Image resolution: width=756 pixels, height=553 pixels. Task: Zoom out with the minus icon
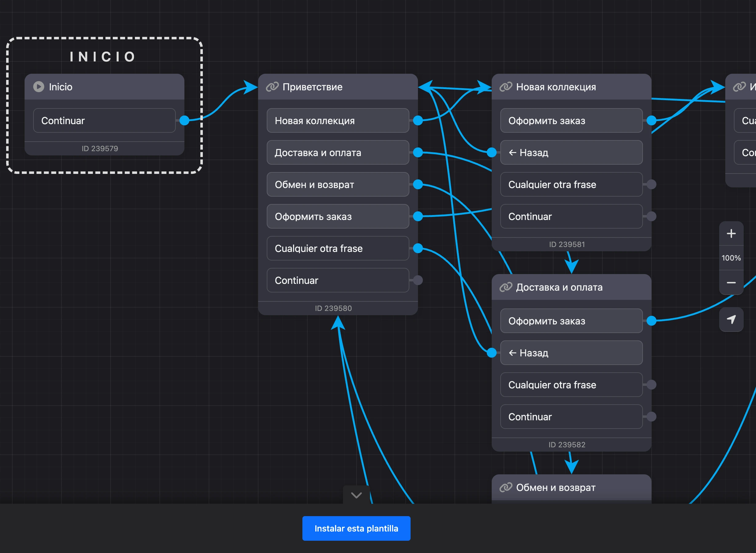(x=731, y=283)
